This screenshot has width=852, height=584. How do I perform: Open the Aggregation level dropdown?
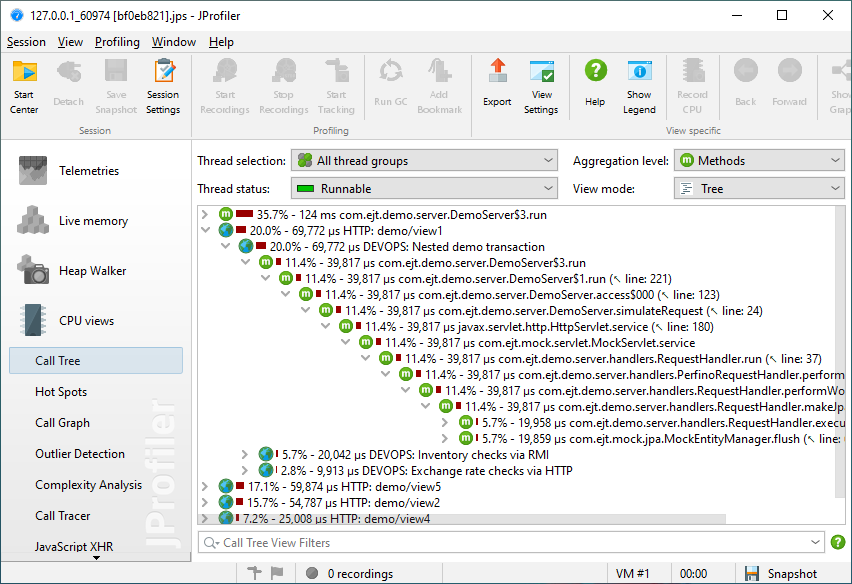(759, 161)
